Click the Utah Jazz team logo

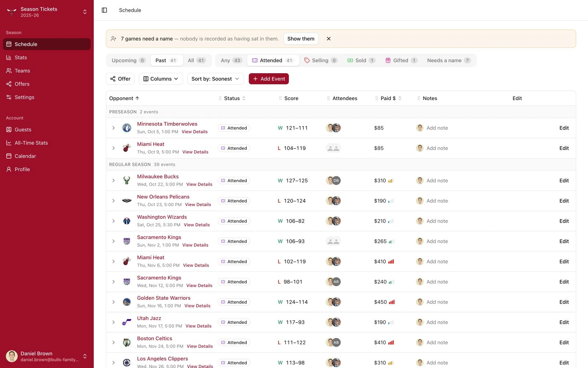coord(127,322)
